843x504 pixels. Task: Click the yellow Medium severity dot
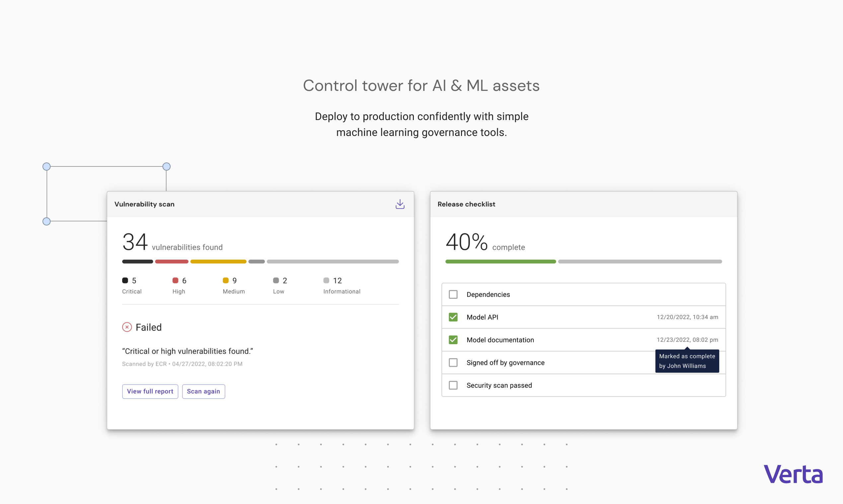(225, 280)
